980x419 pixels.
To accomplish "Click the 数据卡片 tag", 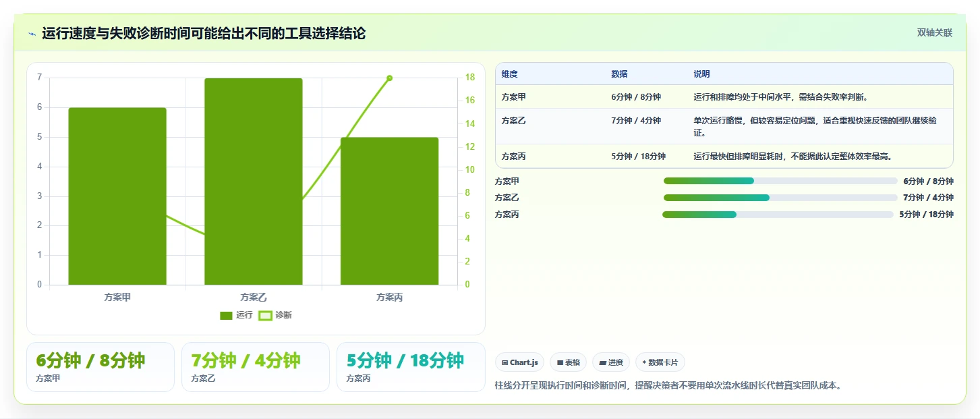I will (x=660, y=362).
